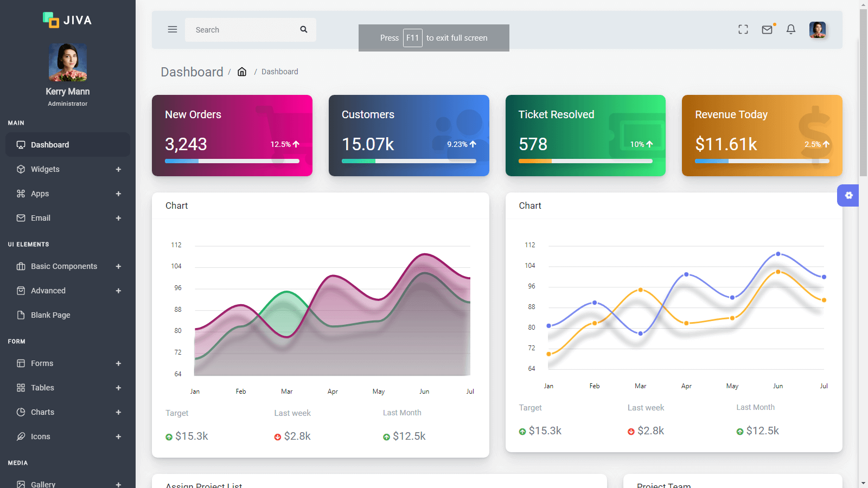Image resolution: width=868 pixels, height=488 pixels.
Task: Click the Kerry Mann profile name
Action: 68,92
